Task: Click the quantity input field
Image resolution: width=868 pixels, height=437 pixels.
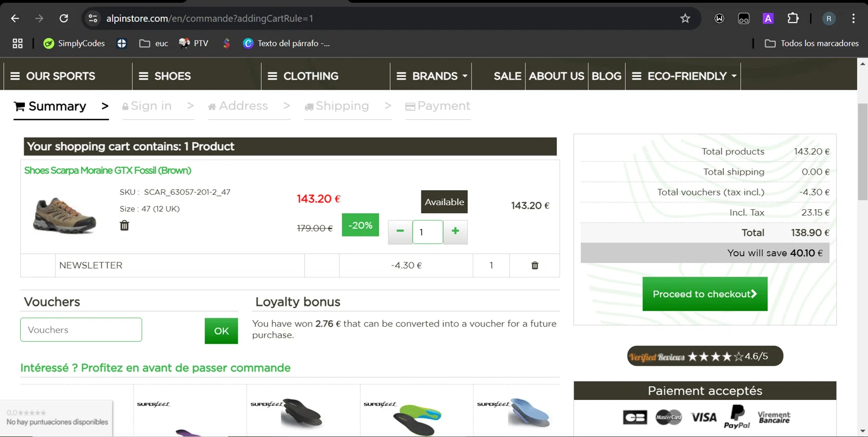Action: (x=428, y=232)
